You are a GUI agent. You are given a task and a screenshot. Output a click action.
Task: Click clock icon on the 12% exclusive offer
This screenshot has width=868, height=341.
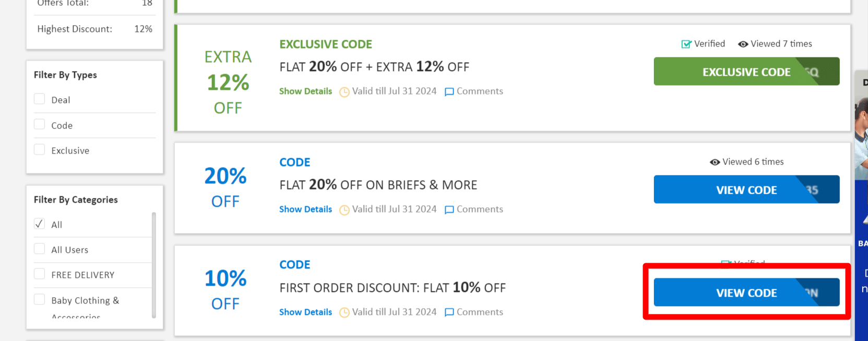tap(344, 92)
